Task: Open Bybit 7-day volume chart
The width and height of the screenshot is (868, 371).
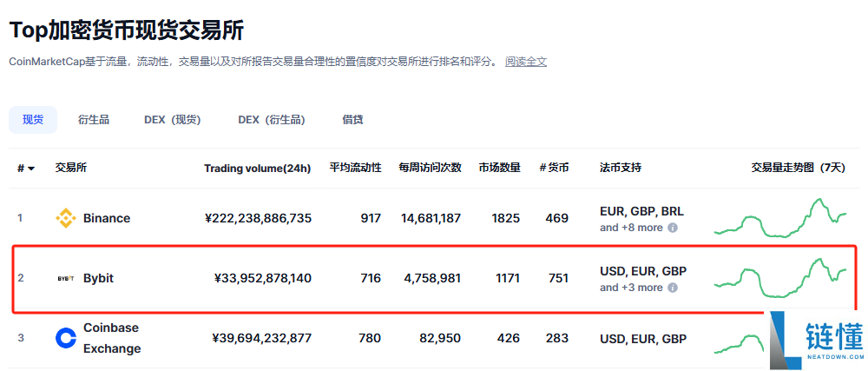Action: tap(780, 278)
